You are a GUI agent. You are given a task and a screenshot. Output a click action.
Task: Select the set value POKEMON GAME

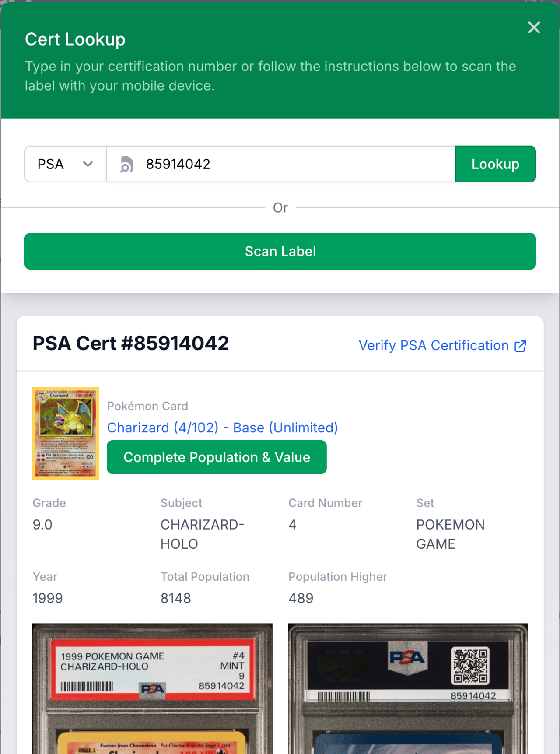click(x=450, y=534)
